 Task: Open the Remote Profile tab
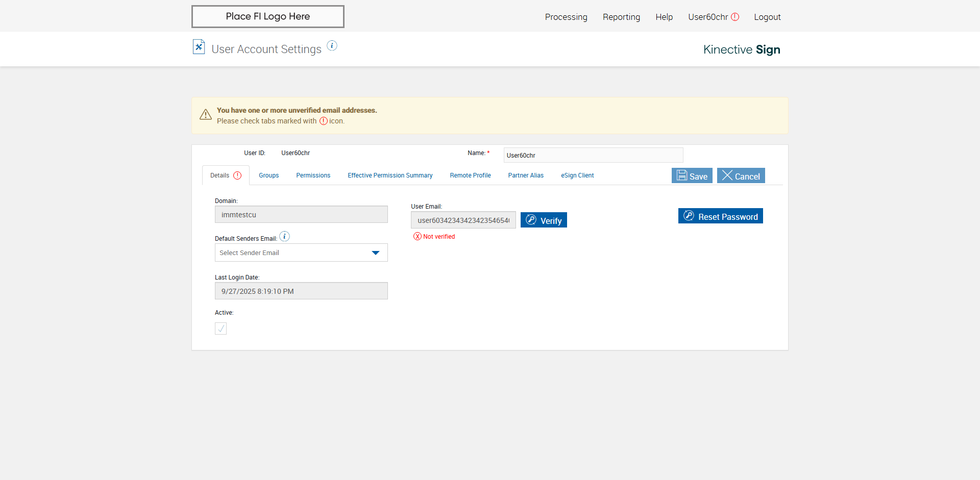click(470, 175)
